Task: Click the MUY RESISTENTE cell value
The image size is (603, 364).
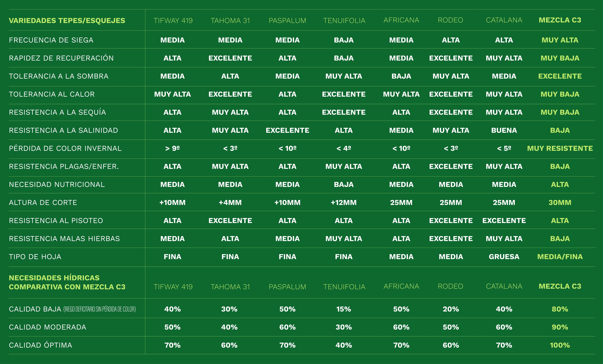Action: [560, 148]
